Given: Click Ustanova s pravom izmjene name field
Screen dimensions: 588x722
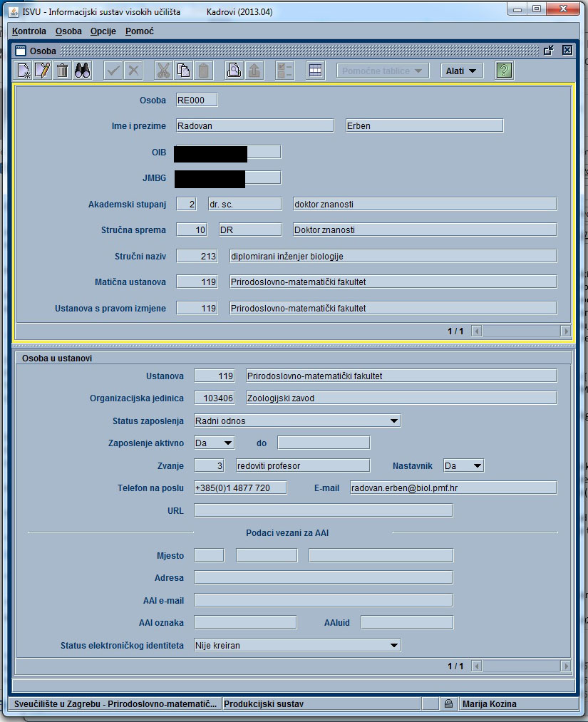Looking at the screenshot, I should tap(393, 308).
